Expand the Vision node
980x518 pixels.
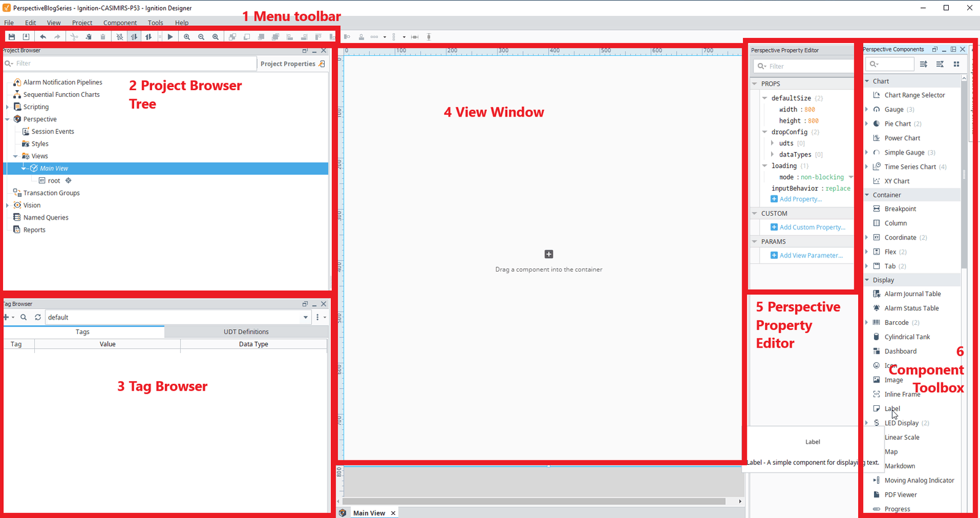coord(7,205)
